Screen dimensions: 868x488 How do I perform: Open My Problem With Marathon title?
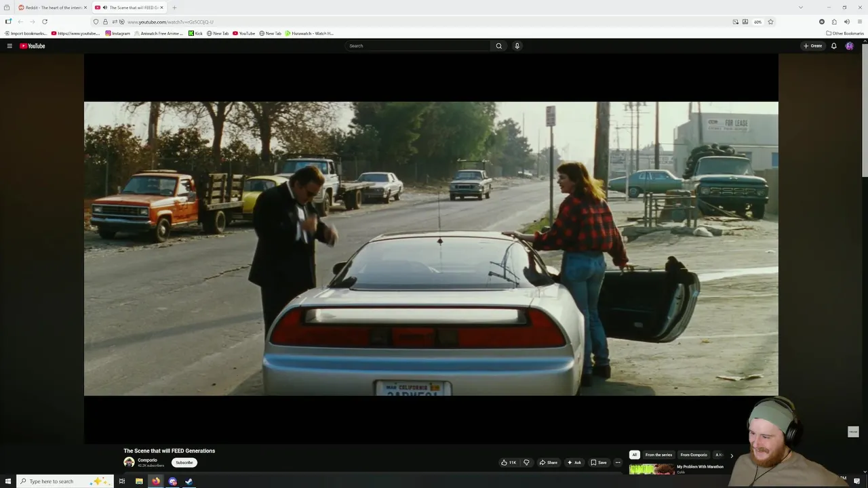tap(700, 466)
